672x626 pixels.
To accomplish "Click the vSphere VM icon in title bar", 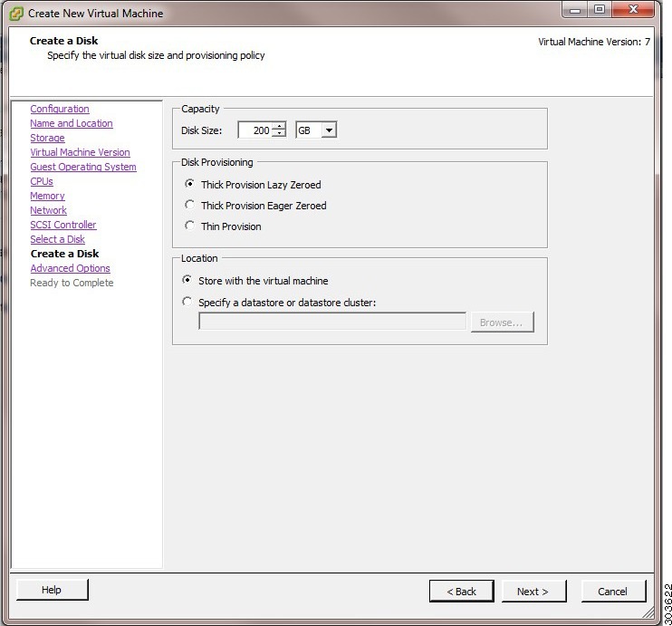I will coord(16,14).
